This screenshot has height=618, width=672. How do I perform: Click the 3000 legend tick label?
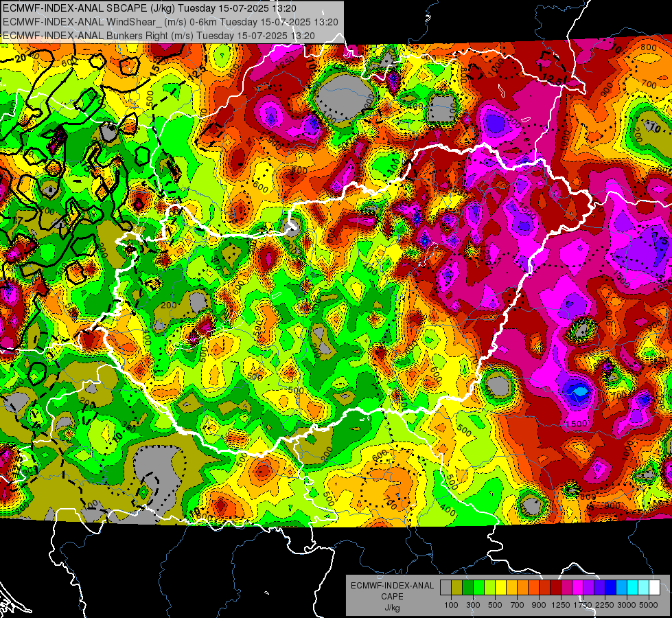[x=627, y=605]
